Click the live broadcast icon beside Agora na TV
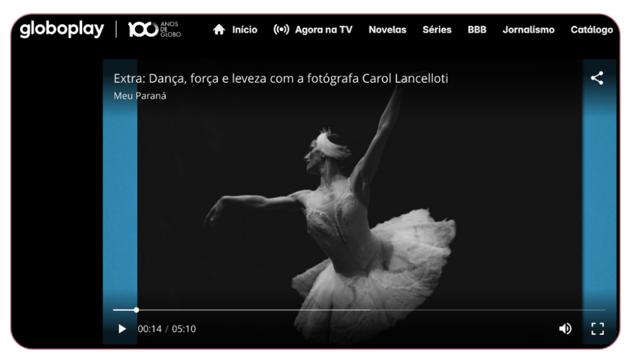The image size is (632, 364). [281, 30]
